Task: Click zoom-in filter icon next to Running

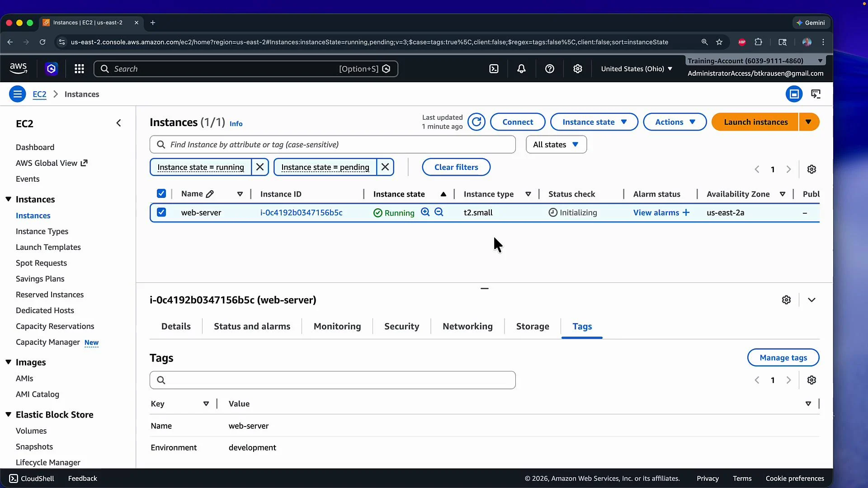Action: [x=425, y=212]
